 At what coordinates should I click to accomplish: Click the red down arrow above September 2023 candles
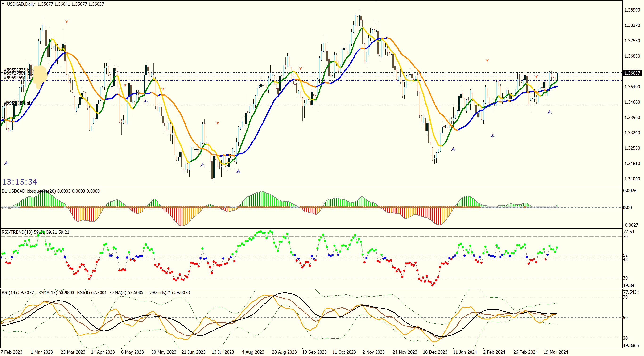[x=300, y=68]
